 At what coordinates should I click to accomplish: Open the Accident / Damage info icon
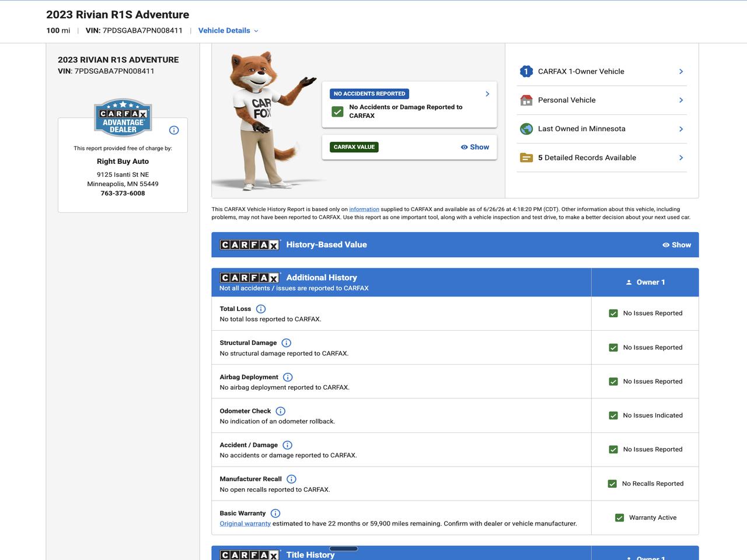(x=287, y=445)
